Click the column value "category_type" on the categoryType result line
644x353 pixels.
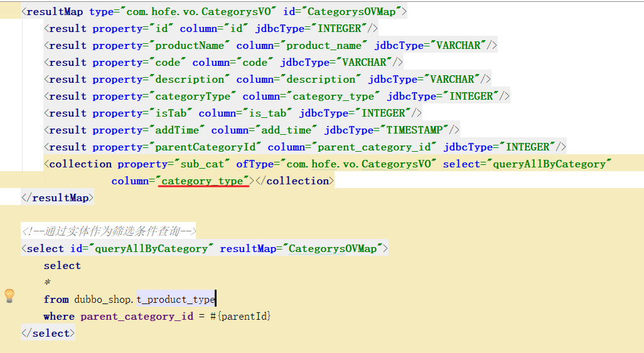coord(333,97)
